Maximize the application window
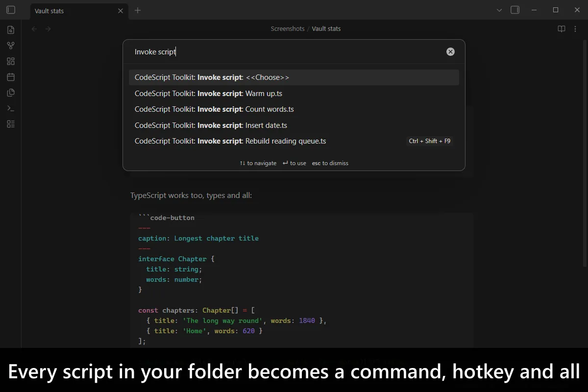 (x=556, y=10)
